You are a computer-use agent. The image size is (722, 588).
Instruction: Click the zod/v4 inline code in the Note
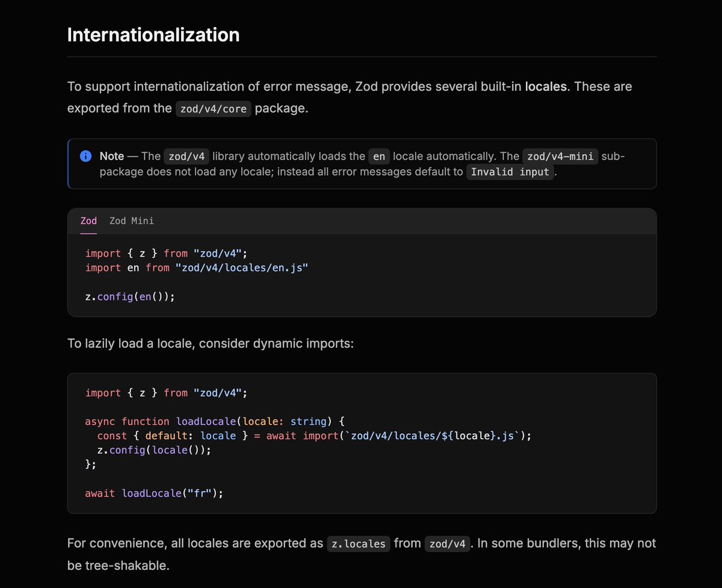click(187, 156)
